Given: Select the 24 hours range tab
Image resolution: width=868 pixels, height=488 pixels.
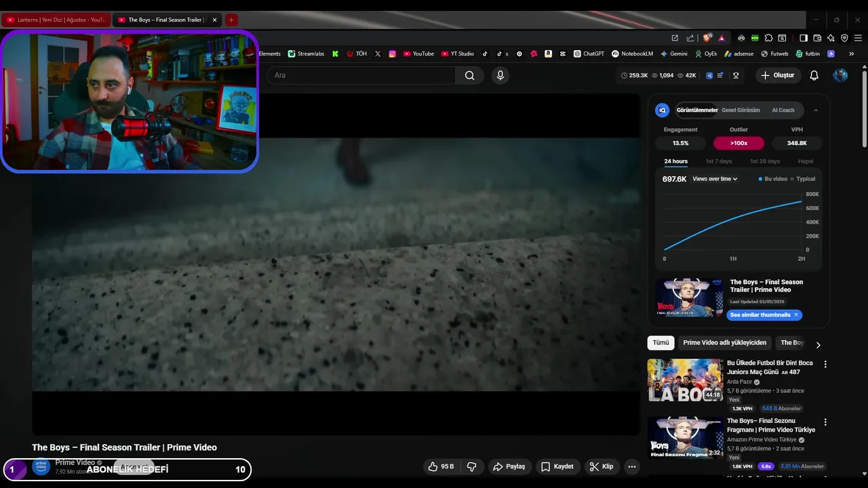Looking at the screenshot, I should point(675,161).
